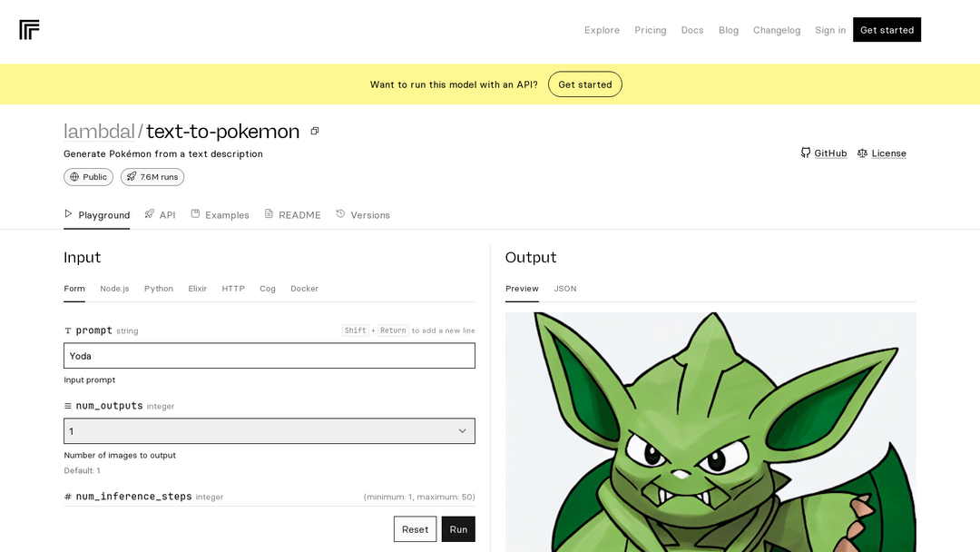980x552 pixels.
Task: Click the 7.6M runs badge
Action: (x=152, y=177)
